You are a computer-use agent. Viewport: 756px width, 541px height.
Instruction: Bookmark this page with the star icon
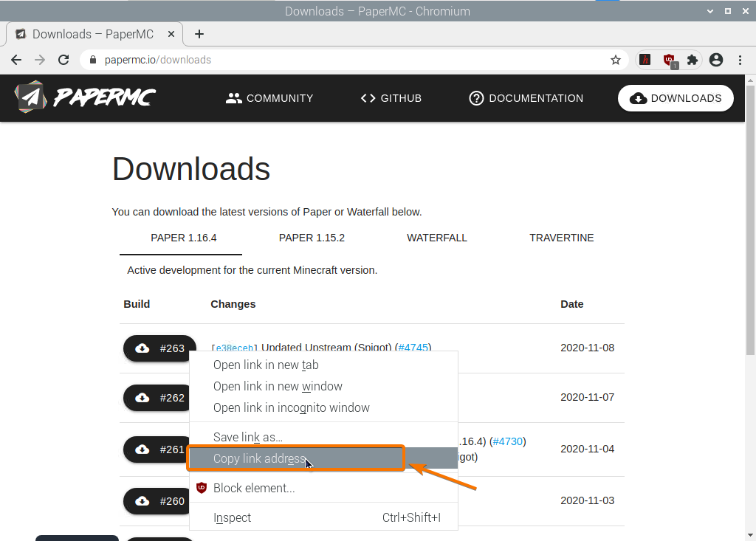(616, 60)
